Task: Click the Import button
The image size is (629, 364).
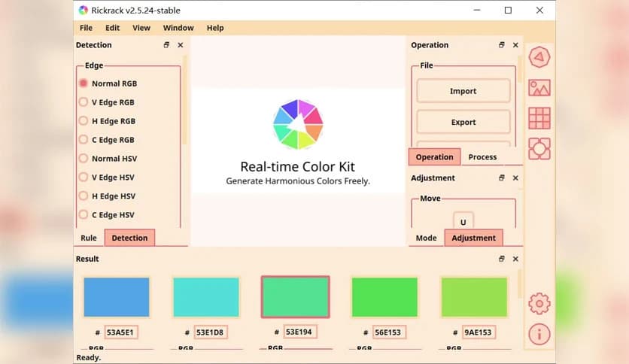Action: point(463,91)
